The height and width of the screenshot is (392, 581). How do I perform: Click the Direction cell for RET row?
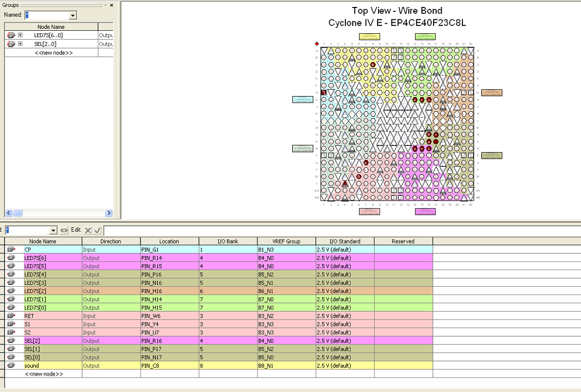111,316
